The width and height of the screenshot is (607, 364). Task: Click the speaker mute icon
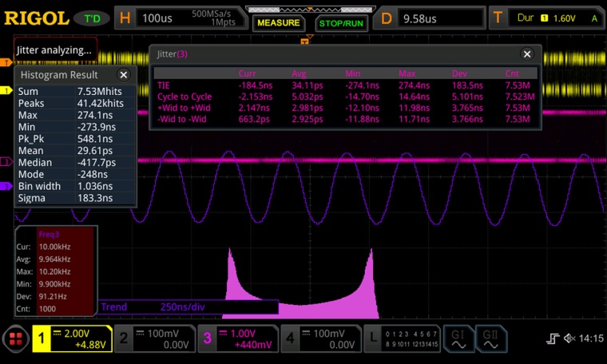point(569,338)
